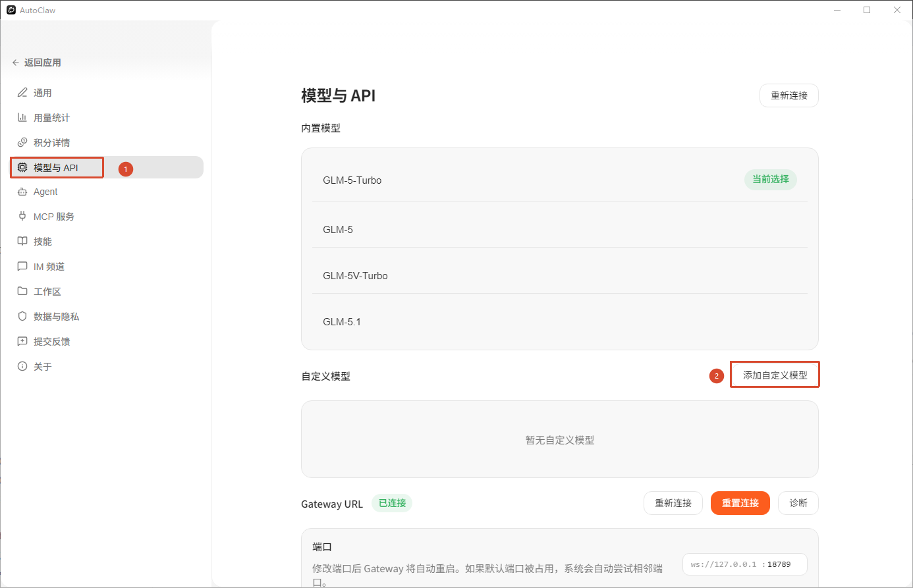
Task: Choose the GLM-5.1 model row
Action: pyautogui.click(x=560, y=317)
